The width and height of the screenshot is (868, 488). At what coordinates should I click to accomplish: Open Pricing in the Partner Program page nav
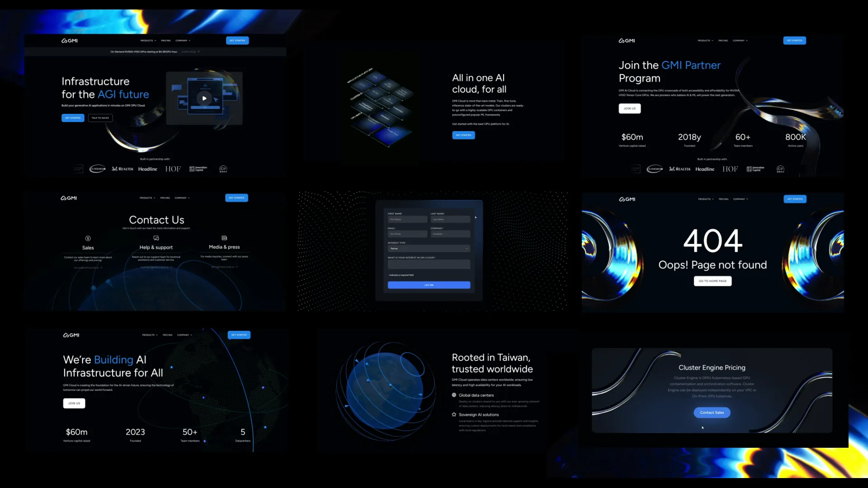pos(723,41)
